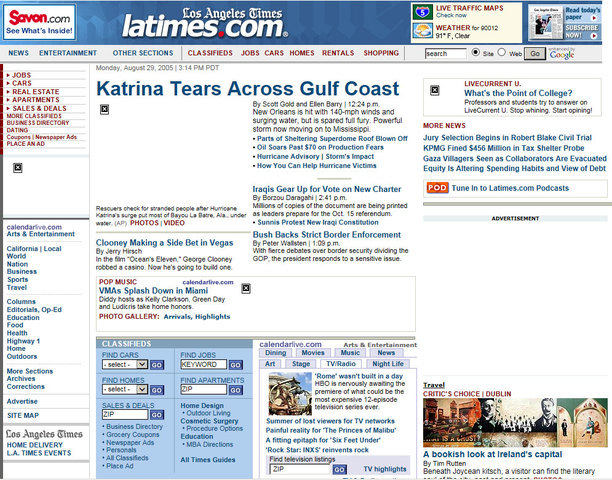
Task: Switch to the Music tab
Action: [350, 353]
